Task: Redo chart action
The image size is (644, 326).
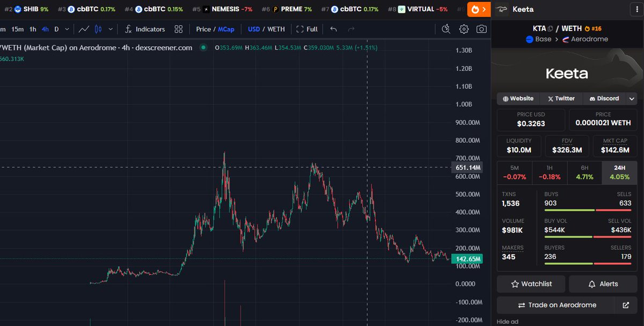Action: [351, 29]
